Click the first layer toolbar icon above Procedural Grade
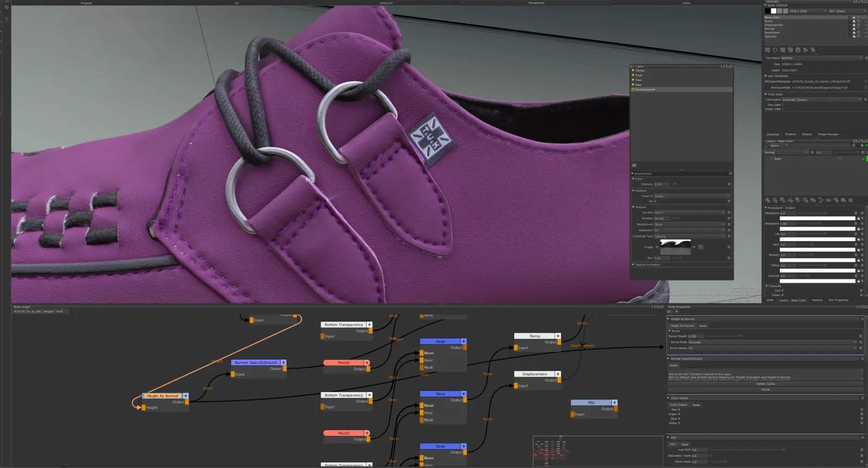Viewport: 868px width, 468px height. tap(768, 200)
